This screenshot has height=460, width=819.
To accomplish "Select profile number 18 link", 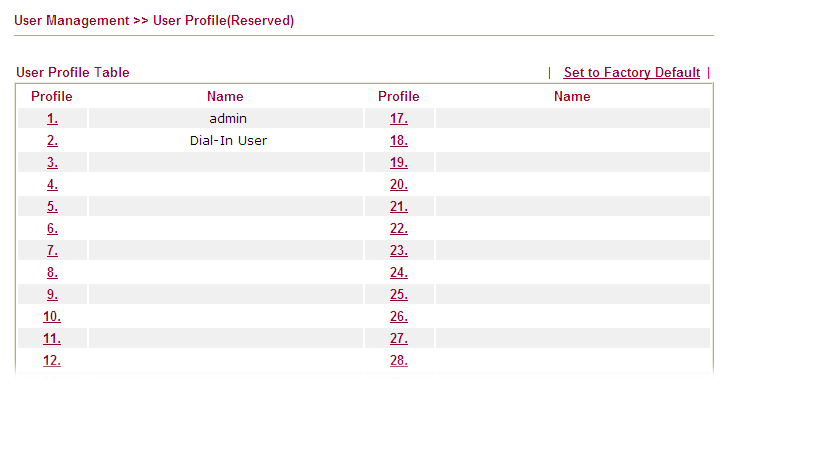I will pos(399,141).
